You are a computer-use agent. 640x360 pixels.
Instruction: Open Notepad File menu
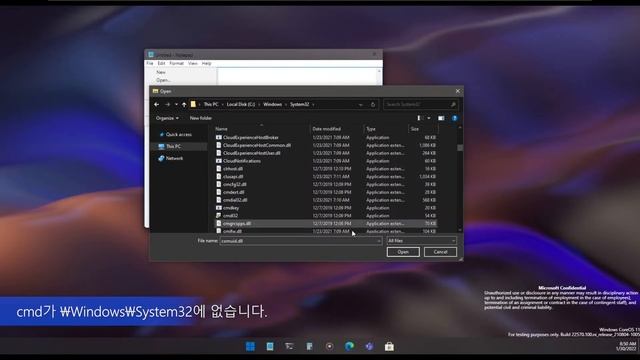click(150, 63)
